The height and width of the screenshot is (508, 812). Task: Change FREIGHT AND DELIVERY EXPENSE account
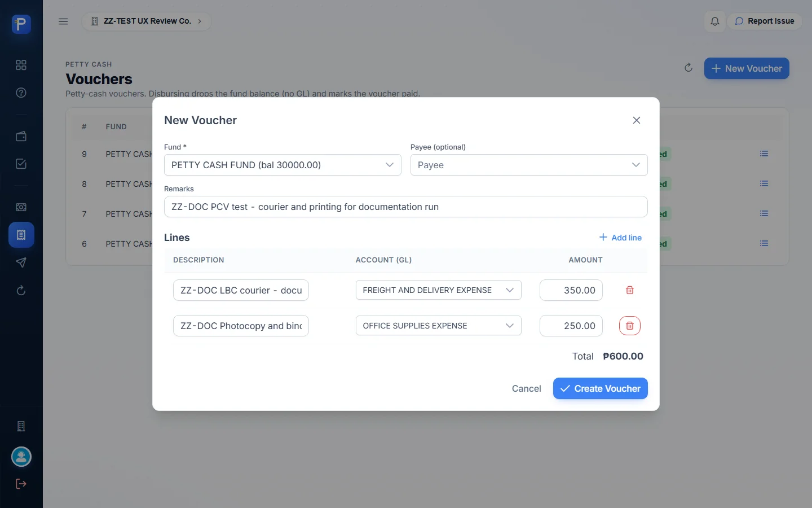point(438,290)
